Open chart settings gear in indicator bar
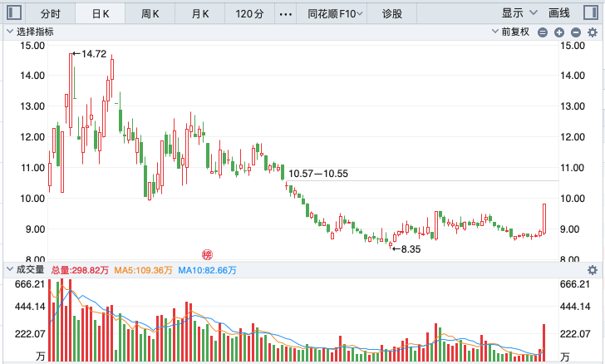This screenshot has height=364, width=605. coord(593,32)
